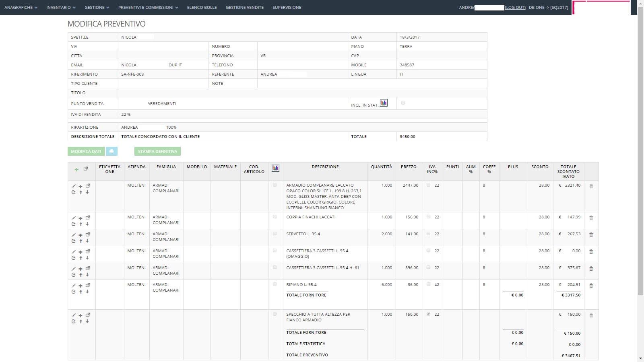Edit the Servetto L. 95.4 row
The width and height of the screenshot is (644, 362).
[74, 235]
